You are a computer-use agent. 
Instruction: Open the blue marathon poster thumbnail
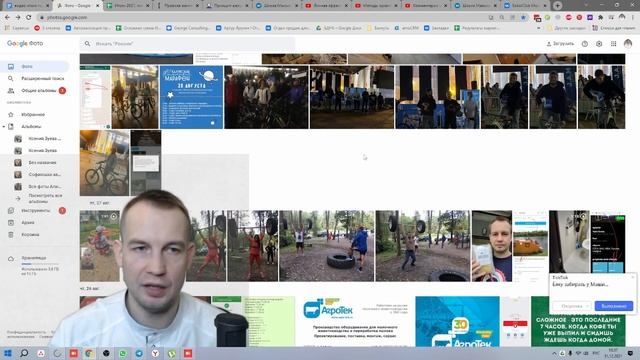click(191, 97)
